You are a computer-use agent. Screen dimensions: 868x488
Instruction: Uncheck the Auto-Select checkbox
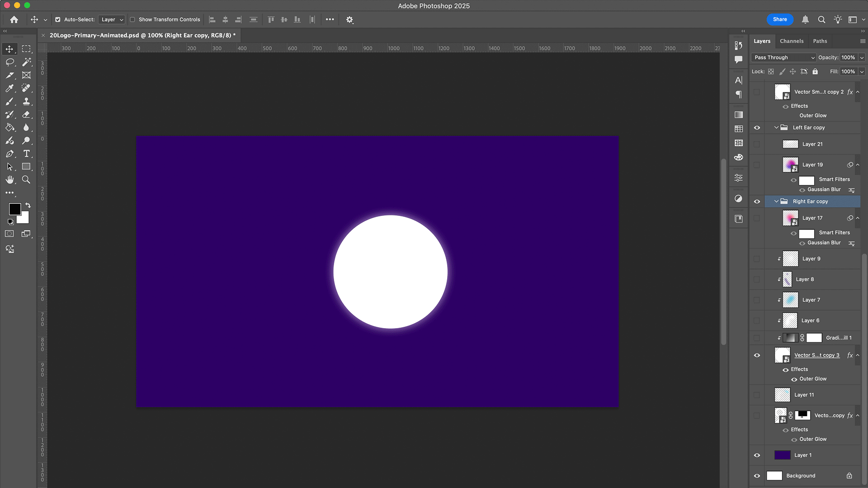58,19
